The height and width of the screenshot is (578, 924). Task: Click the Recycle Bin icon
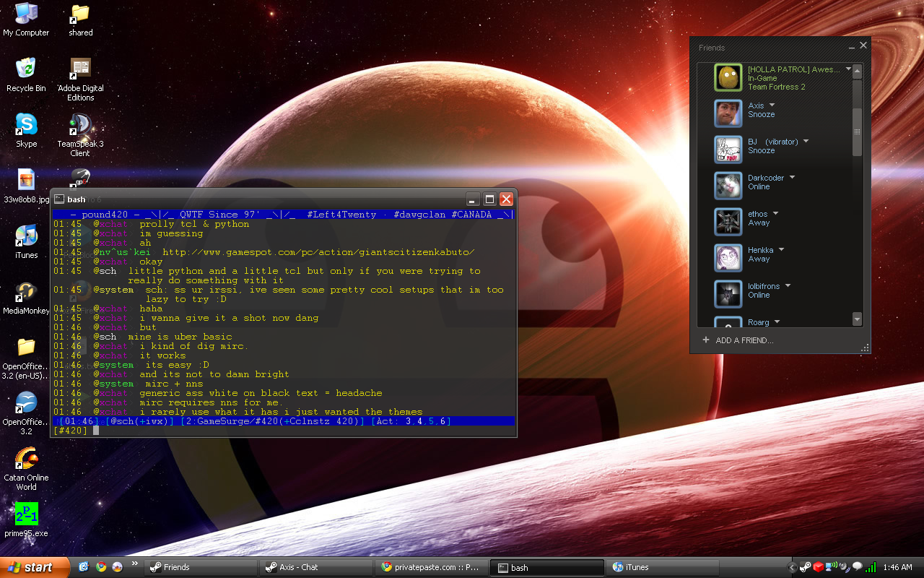26,69
